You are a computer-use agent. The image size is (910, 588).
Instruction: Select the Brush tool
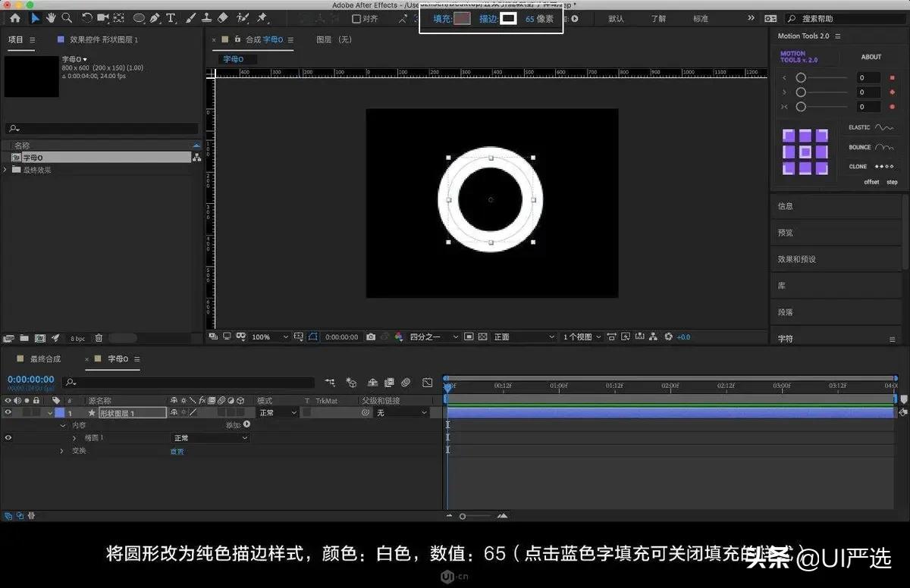pos(190,17)
